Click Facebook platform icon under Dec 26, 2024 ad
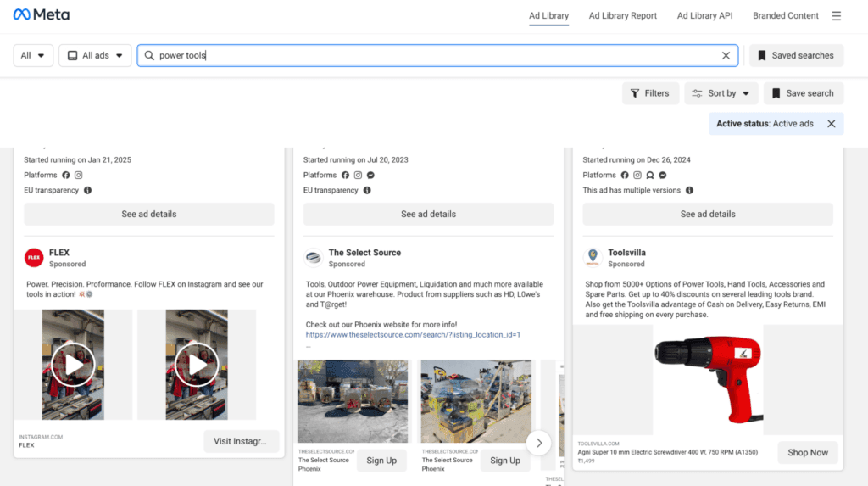Viewport: 868px width, 486px height. pos(625,175)
